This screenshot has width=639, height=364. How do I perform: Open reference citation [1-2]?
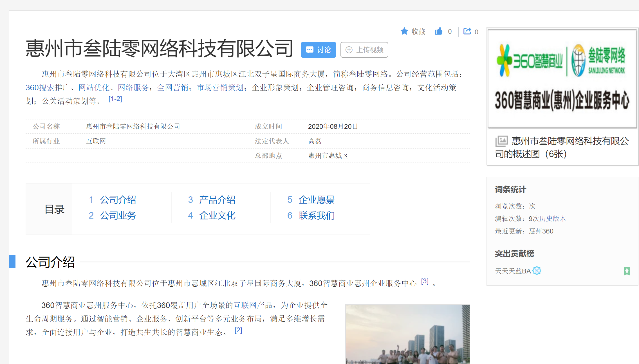point(115,99)
